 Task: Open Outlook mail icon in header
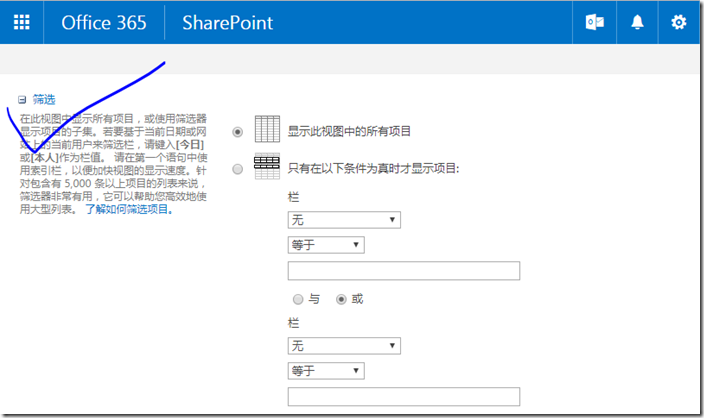point(594,22)
